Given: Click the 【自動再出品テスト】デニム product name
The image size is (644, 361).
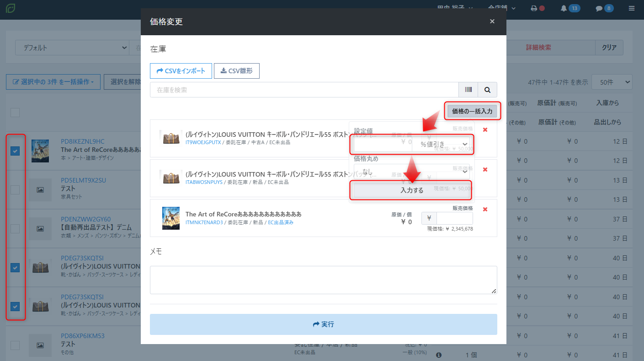Looking at the screenshot, I should click(x=96, y=227).
